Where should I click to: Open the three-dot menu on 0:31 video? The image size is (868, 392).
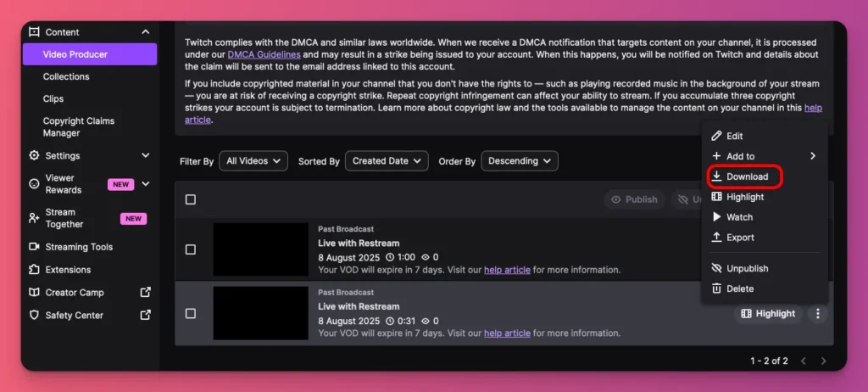pos(818,313)
